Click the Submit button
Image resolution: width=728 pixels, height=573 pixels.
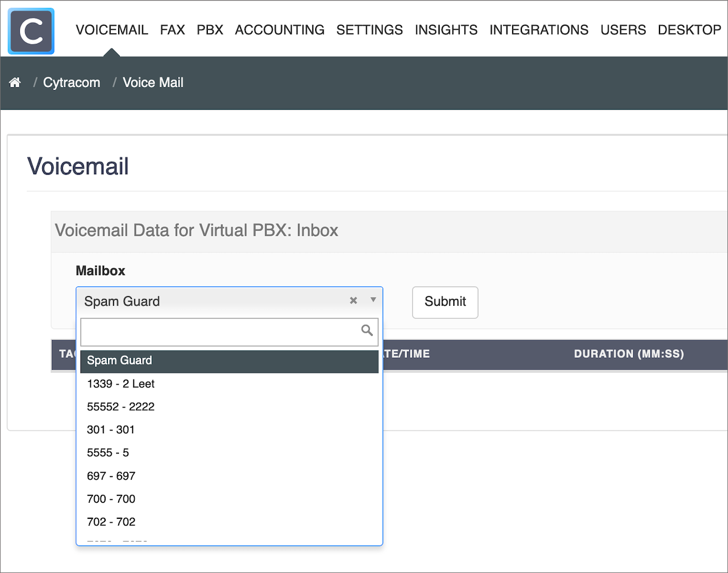445,302
